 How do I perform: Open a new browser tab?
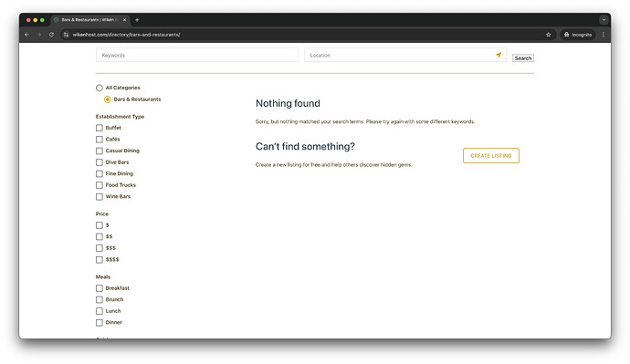pos(137,20)
